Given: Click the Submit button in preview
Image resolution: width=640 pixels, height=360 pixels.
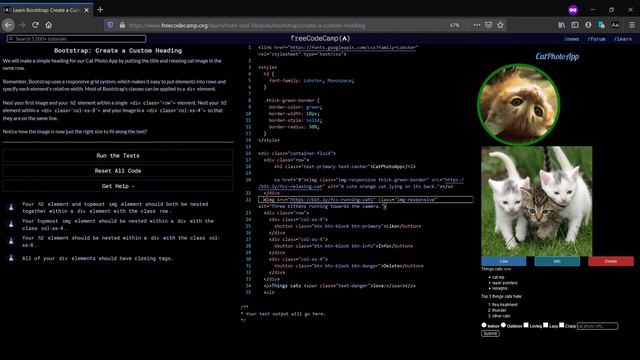Looking at the screenshot, I should click(x=490, y=333).
